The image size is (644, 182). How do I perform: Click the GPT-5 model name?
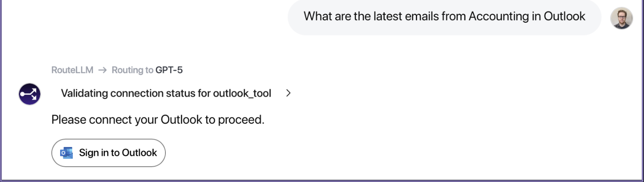click(x=169, y=70)
